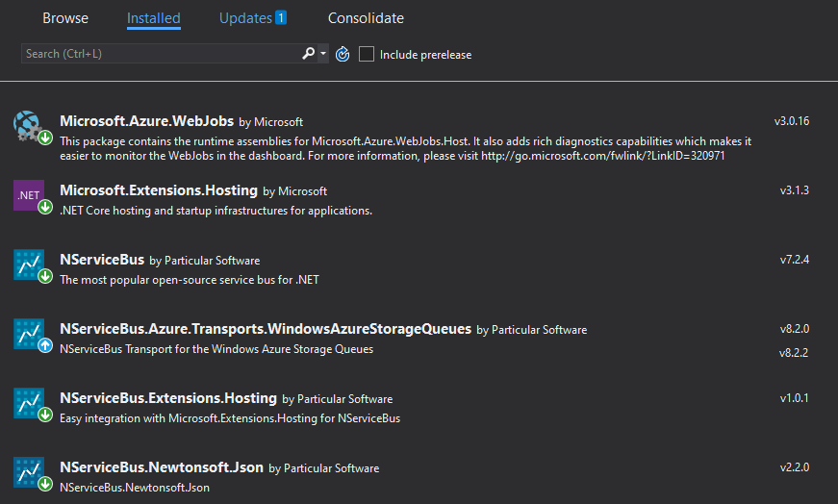The image size is (838, 504).
Task: Click the go.microsoft.com fwlink URL text
Action: point(603,156)
